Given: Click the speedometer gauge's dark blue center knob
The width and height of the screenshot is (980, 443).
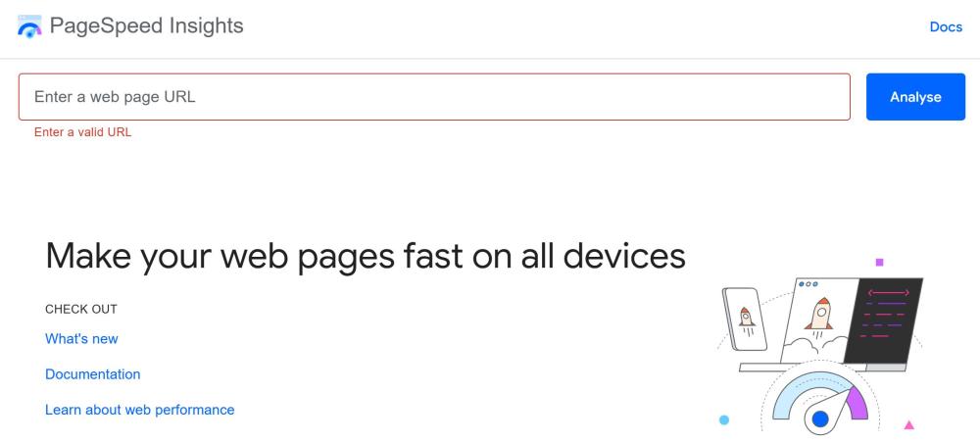Looking at the screenshot, I should pyautogui.click(x=820, y=419).
